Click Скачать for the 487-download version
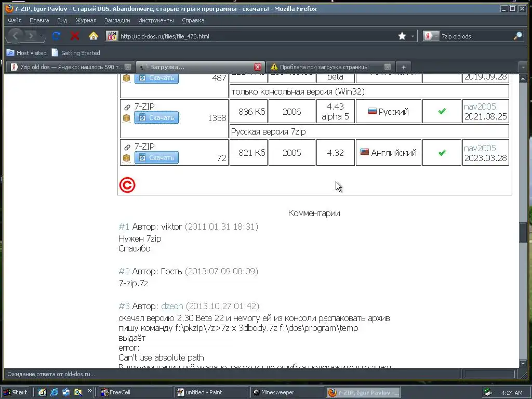 [x=156, y=78]
